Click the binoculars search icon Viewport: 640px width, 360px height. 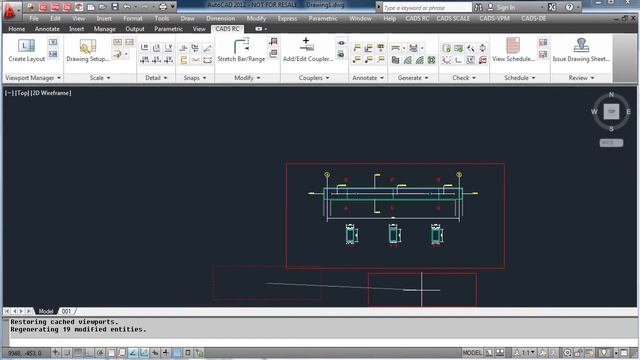[x=478, y=7]
